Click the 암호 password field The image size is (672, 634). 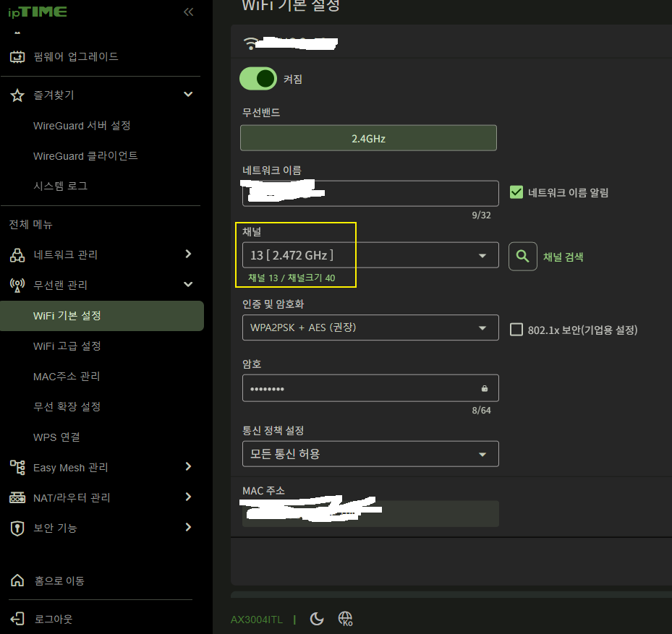[370, 388]
